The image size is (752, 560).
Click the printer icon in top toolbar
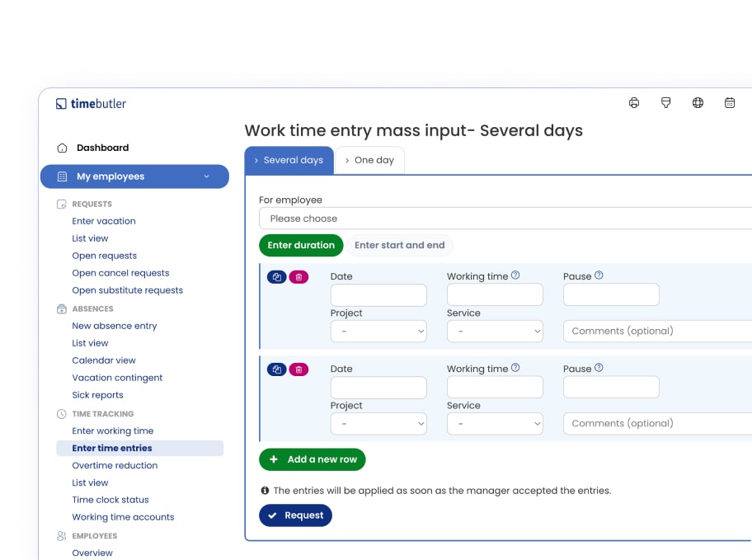point(634,103)
